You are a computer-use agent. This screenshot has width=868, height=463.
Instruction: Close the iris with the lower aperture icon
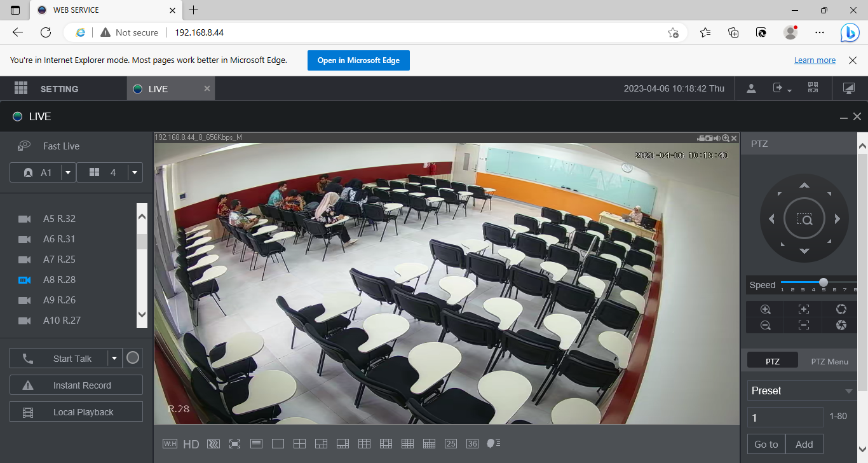tap(841, 325)
